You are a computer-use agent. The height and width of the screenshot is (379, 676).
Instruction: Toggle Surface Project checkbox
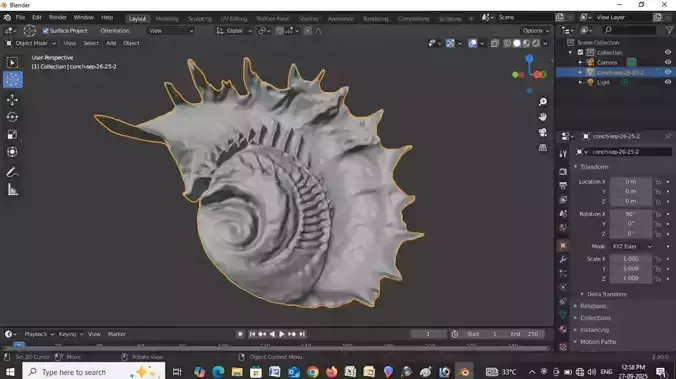(46, 31)
